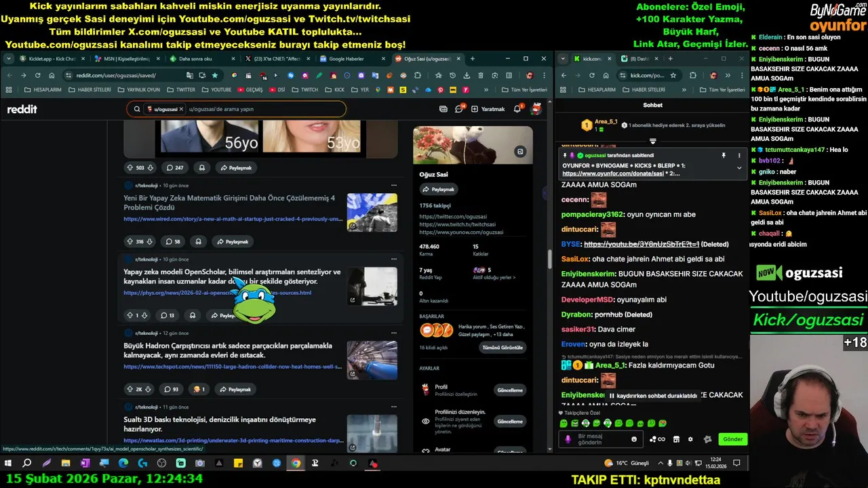Show more bookmarks in the Reddit window
This screenshot has height=488, width=868.
click(486, 89)
